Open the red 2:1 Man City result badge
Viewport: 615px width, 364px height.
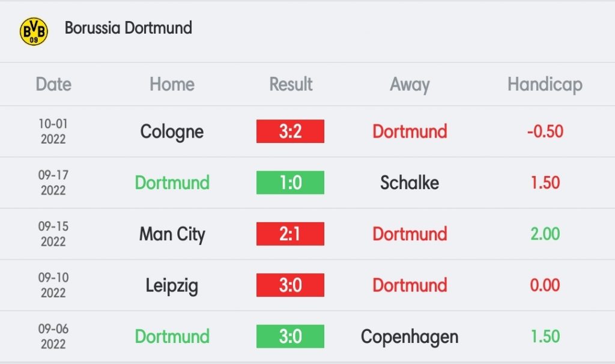tap(290, 234)
